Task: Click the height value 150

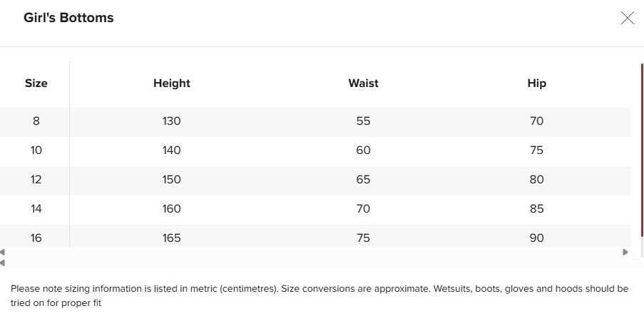Action: [x=172, y=180]
